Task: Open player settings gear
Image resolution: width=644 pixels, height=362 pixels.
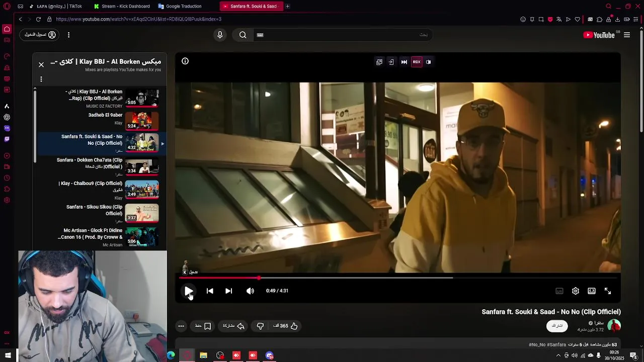Action: coord(576,291)
